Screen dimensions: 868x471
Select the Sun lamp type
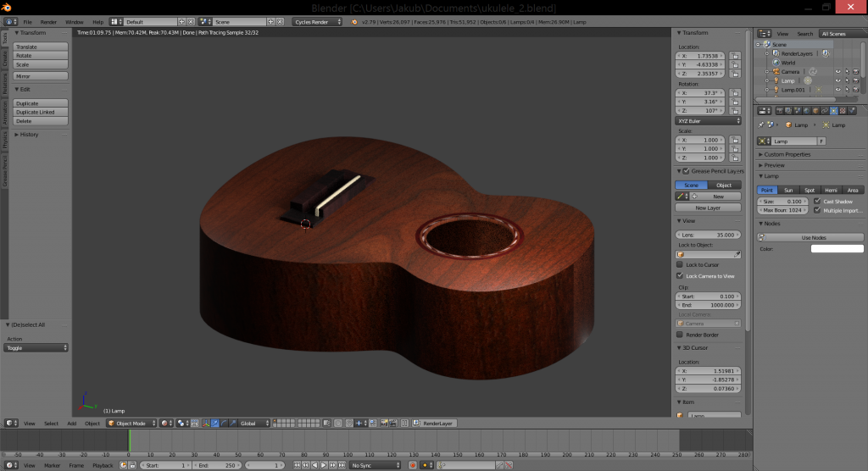(788, 190)
